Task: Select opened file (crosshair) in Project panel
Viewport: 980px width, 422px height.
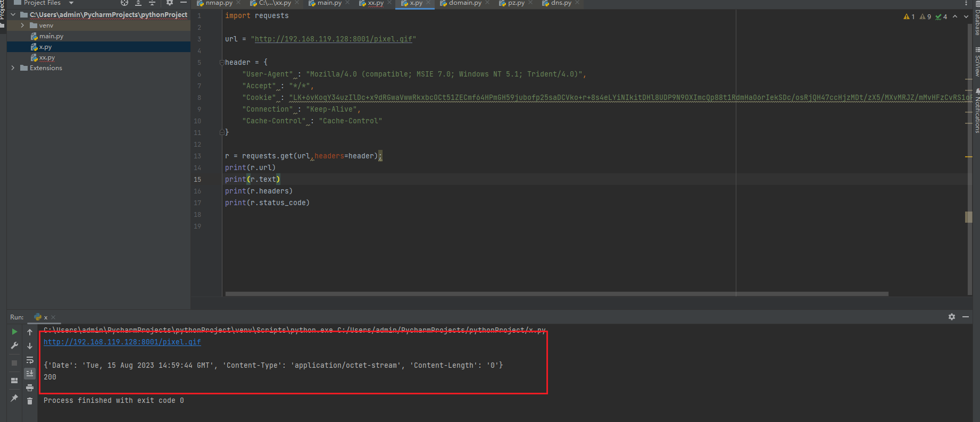Action: [x=124, y=3]
